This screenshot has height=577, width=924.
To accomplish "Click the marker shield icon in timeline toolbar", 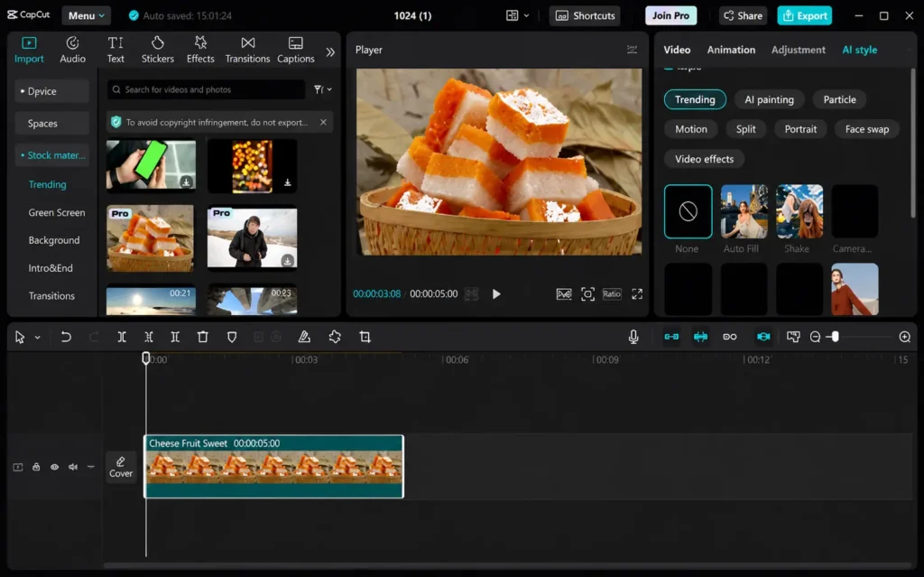I will tap(232, 337).
